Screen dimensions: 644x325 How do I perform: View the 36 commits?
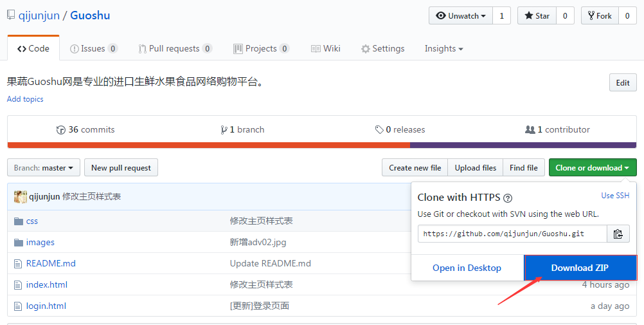click(x=85, y=129)
